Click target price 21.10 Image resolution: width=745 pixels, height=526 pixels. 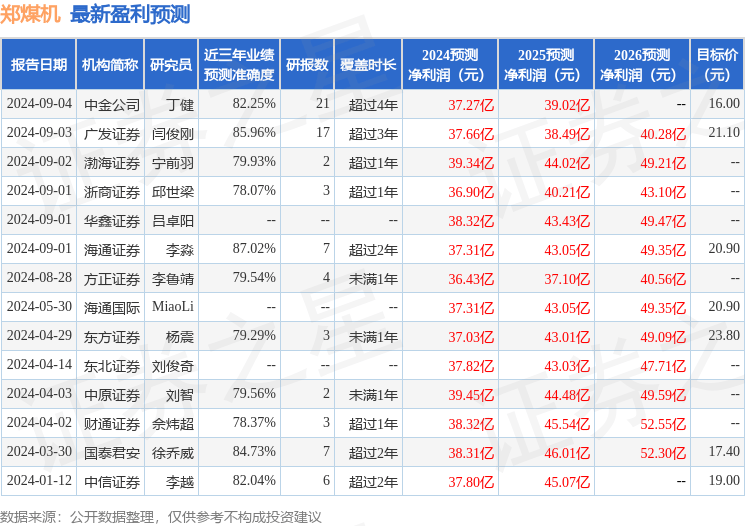[x=724, y=132]
